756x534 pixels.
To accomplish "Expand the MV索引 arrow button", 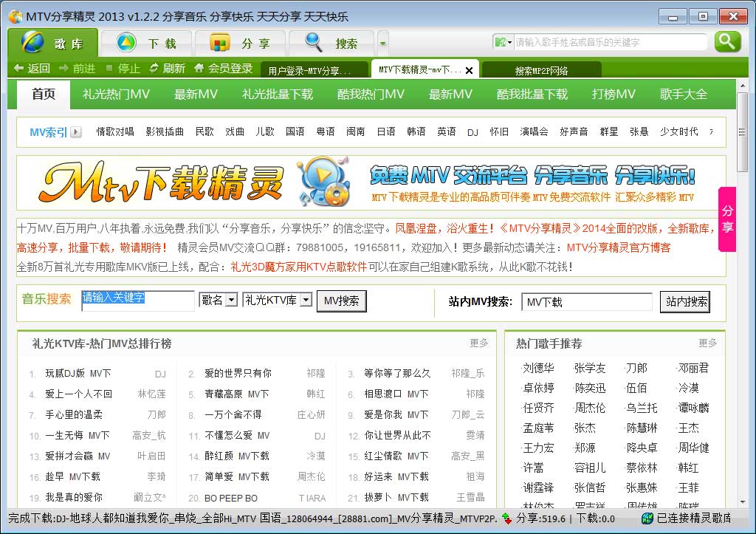I will [x=76, y=132].
